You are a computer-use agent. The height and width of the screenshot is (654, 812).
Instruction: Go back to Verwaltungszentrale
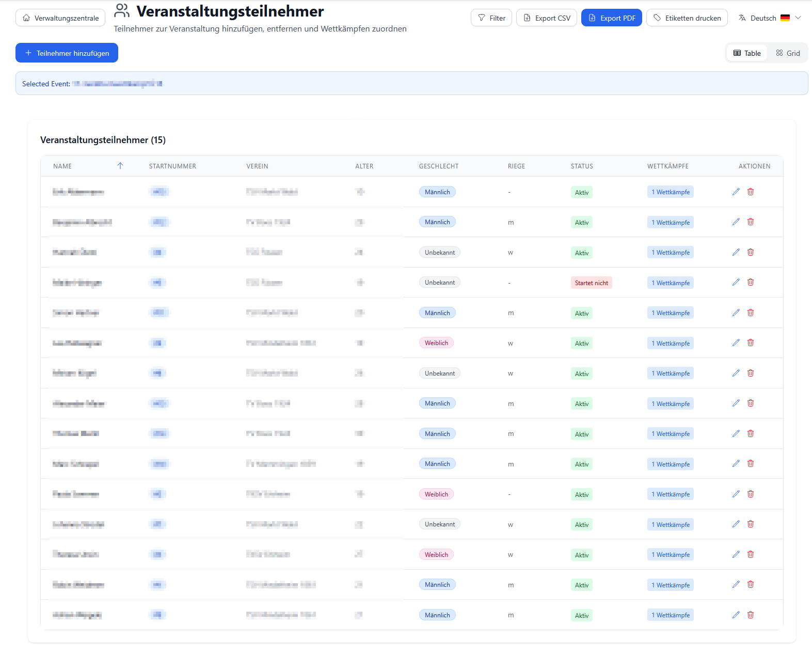pyautogui.click(x=60, y=18)
